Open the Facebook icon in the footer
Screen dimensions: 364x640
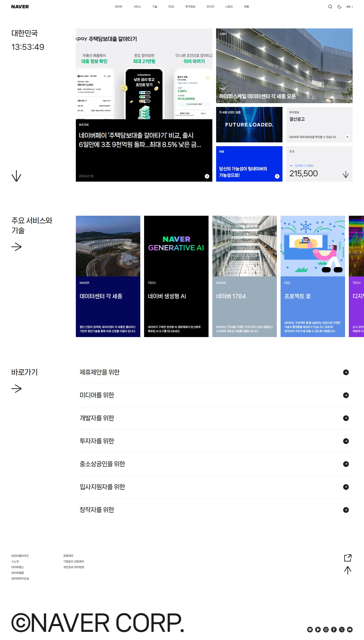point(334,630)
